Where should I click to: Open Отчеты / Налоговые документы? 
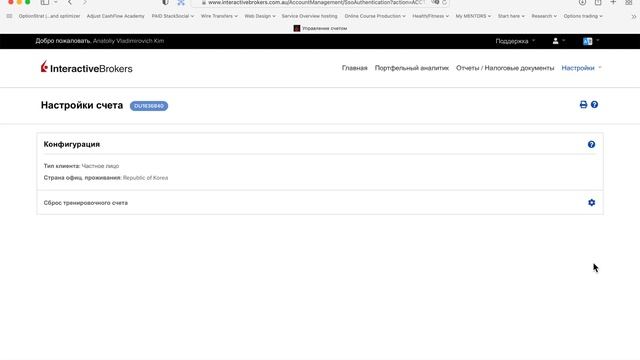[505, 68]
